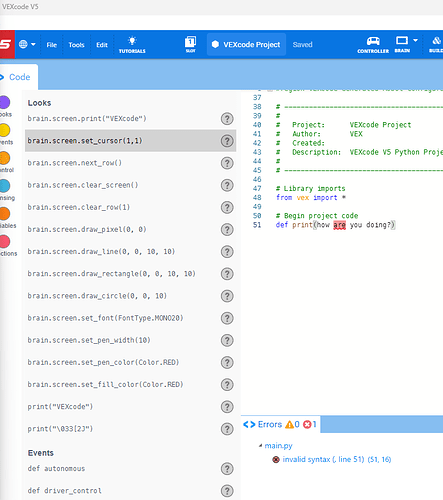Select brain.screen.clear_row(1) command
The height and width of the screenshot is (500, 443).
pos(79,207)
